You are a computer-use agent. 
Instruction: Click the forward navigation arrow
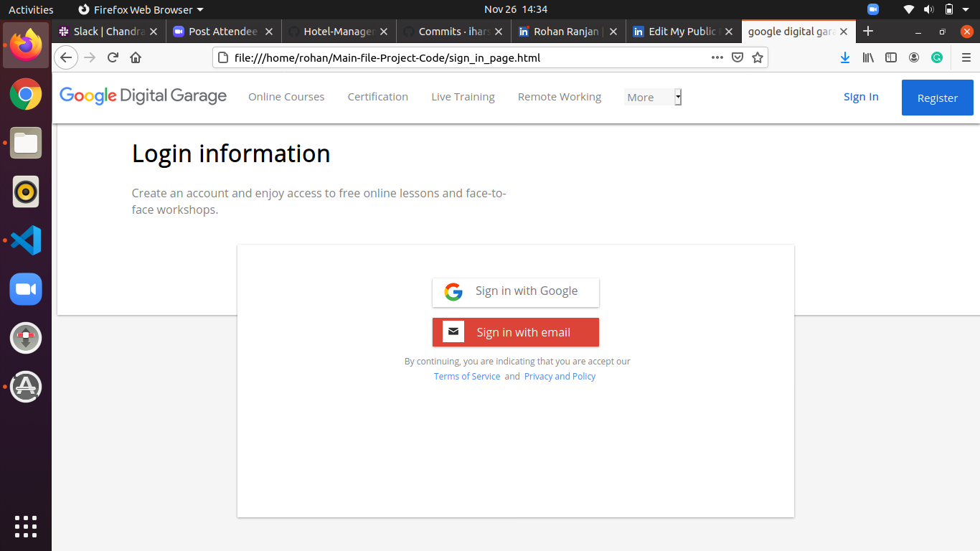click(x=90, y=57)
